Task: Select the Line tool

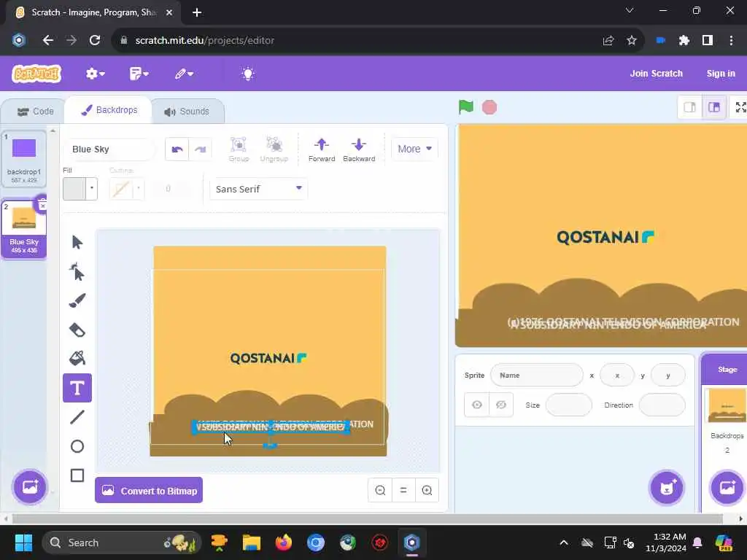Action: (77, 417)
